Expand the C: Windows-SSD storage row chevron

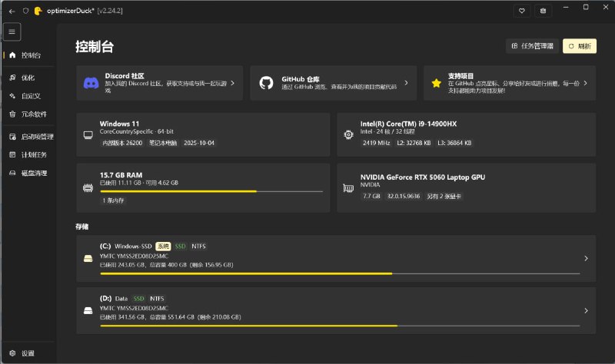586,259
